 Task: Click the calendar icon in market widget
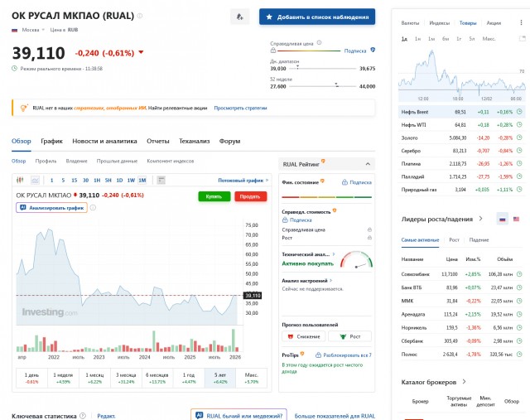pos(523,39)
